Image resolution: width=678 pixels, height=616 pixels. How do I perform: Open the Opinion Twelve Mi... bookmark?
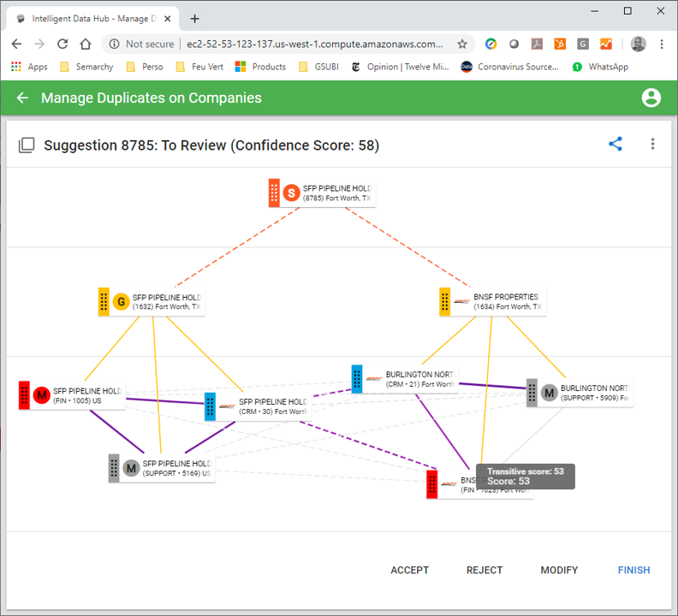400,67
